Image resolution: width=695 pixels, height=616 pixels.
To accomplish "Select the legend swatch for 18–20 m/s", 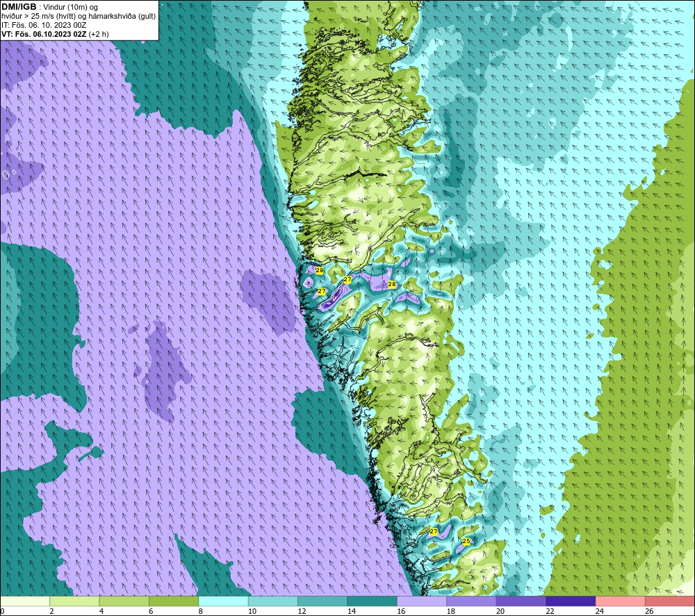I will [x=472, y=601].
